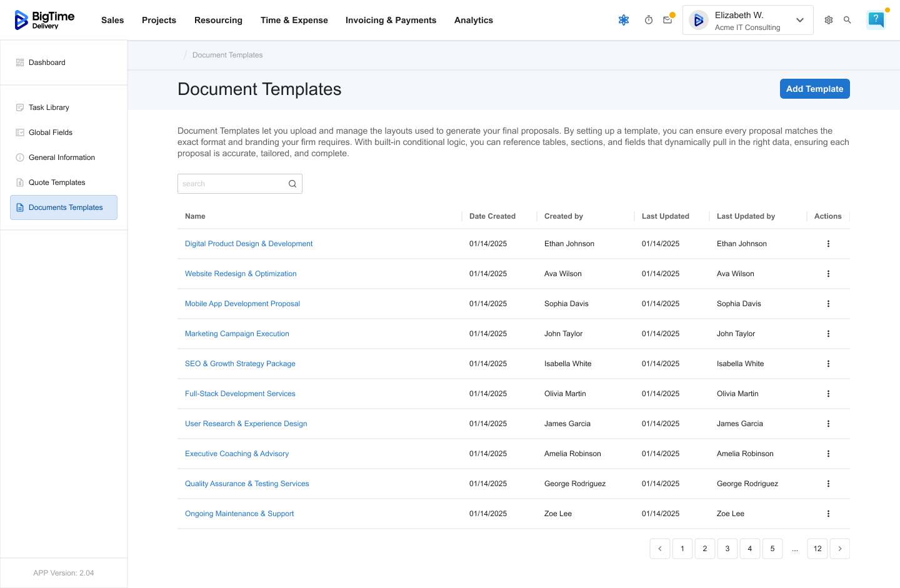Open the Invoicing & Payments menu
Image resolution: width=900 pixels, height=588 pixels.
pos(391,20)
